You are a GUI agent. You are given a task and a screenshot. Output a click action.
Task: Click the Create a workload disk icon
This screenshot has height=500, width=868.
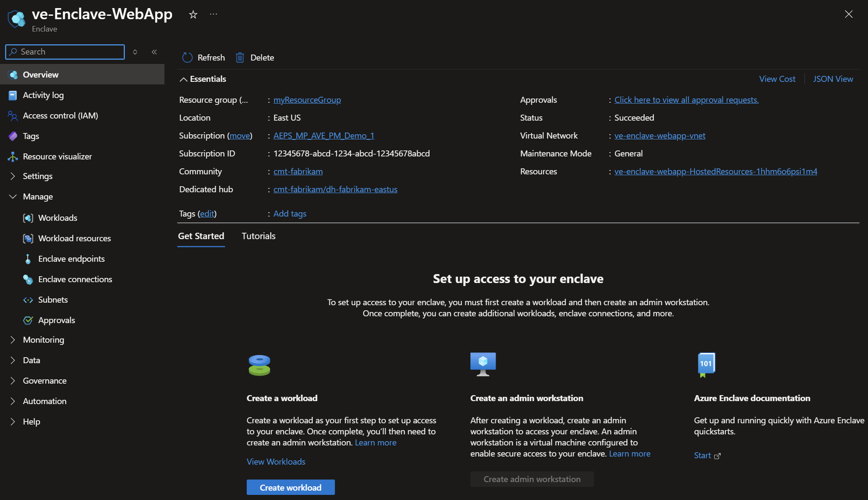[260, 365]
